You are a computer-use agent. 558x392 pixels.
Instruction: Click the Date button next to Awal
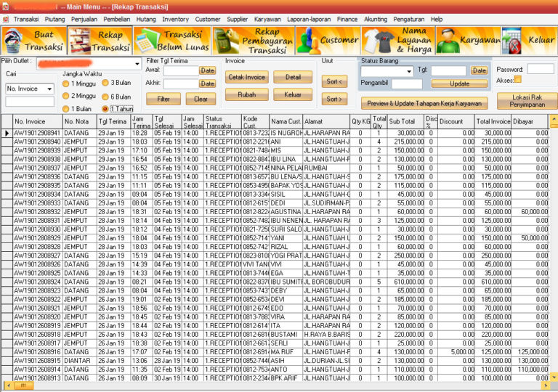(207, 70)
